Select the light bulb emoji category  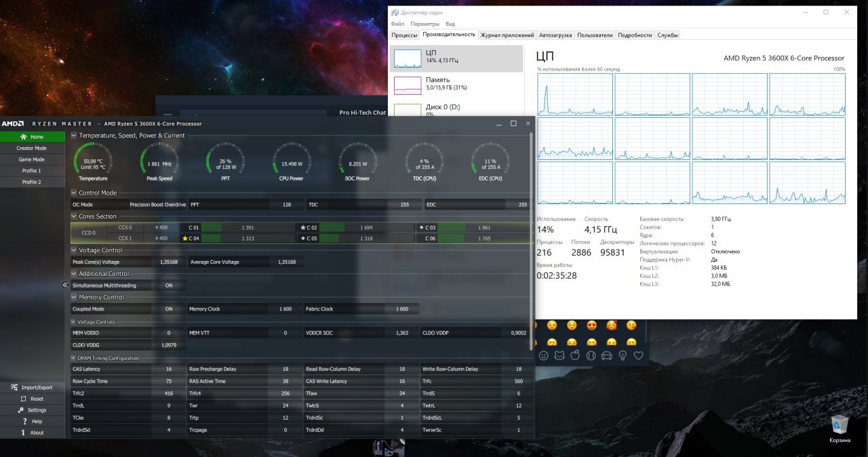(623, 355)
